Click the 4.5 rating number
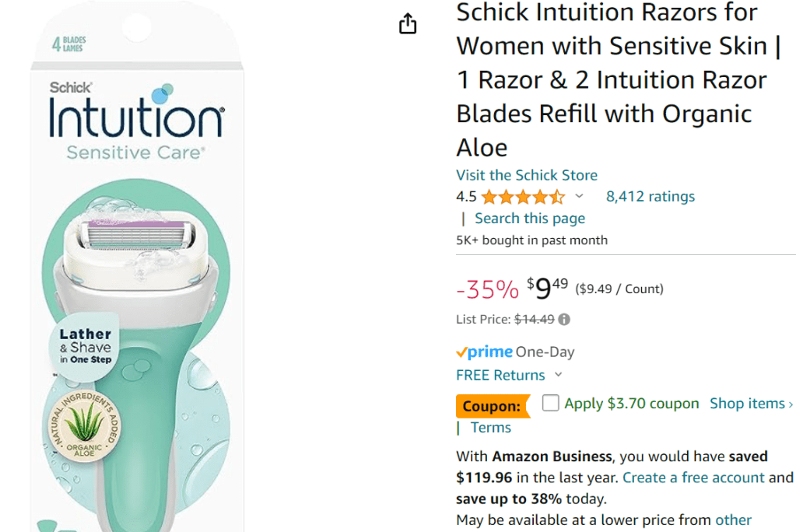This screenshot has width=796, height=532. [466, 197]
